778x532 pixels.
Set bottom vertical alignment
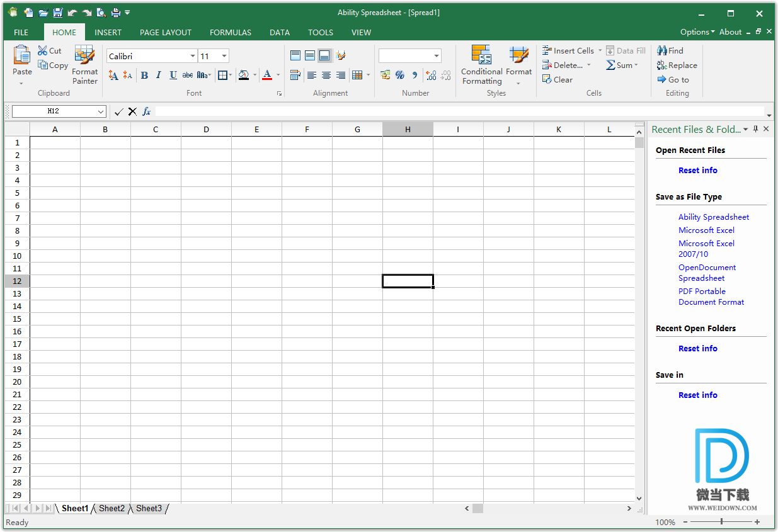coord(324,56)
